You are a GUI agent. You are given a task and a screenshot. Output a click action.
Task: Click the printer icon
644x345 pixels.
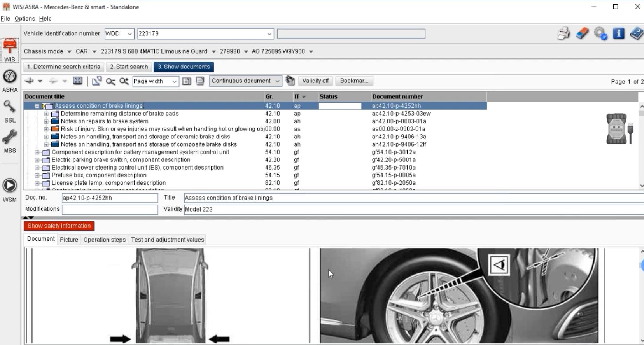(x=563, y=33)
